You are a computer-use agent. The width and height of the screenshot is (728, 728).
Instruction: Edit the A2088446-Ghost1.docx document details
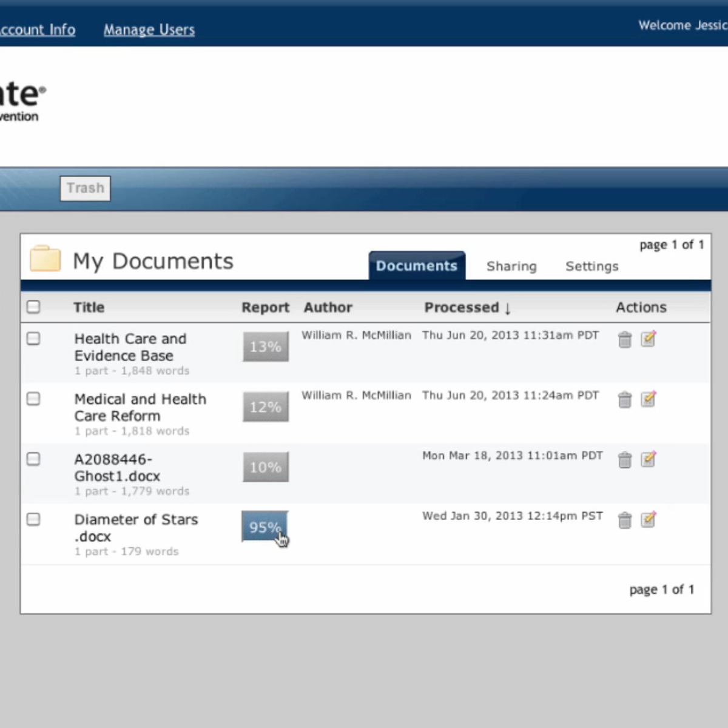point(648,459)
